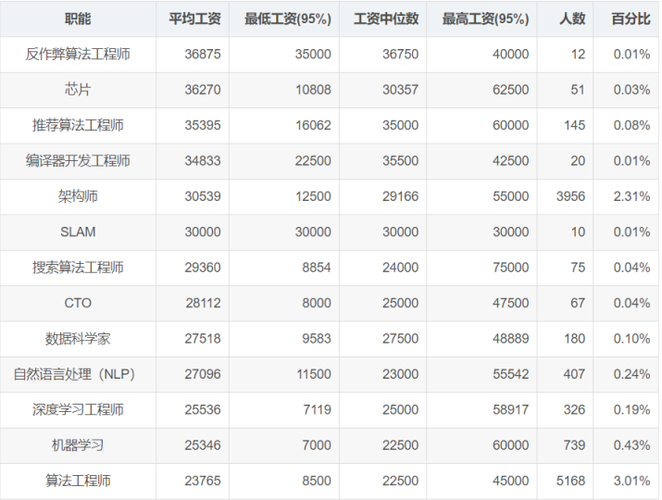Click headcount value 145
Image resolution: width=662 pixels, height=500 pixels.
coord(575,125)
